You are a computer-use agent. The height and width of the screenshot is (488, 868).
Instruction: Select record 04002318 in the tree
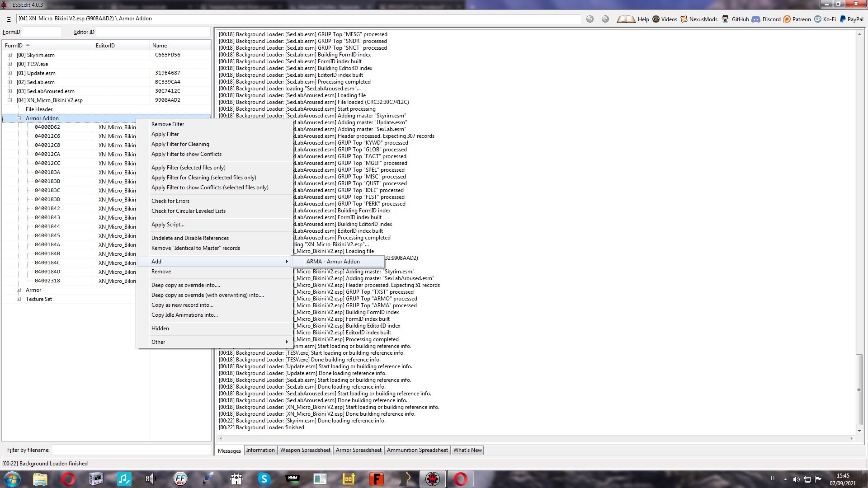coord(47,281)
